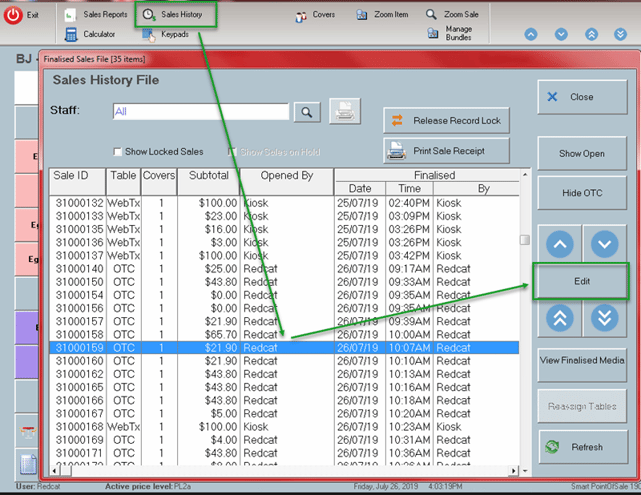Viewport: 641px width, 495px height.
Task: Click the horizontal scrollbar left arrow
Action: click(x=54, y=471)
